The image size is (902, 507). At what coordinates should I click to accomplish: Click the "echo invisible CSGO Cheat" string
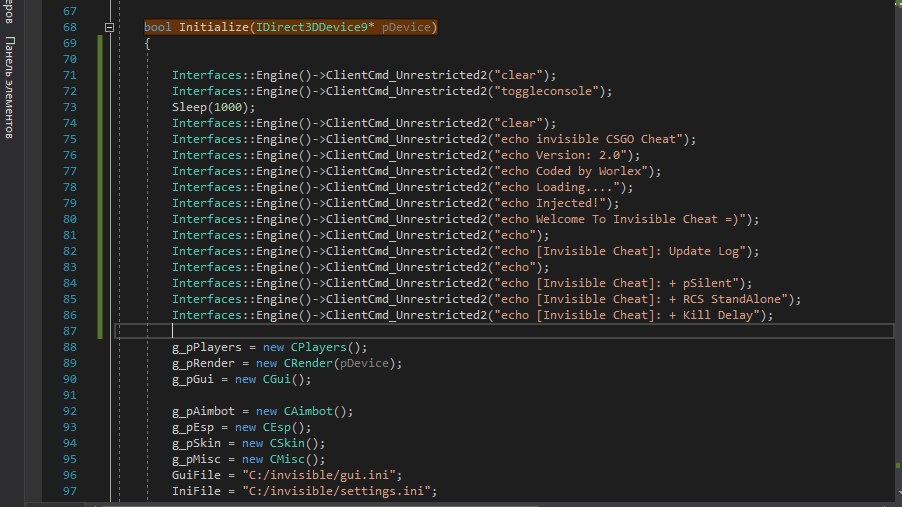pyautogui.click(x=588, y=139)
